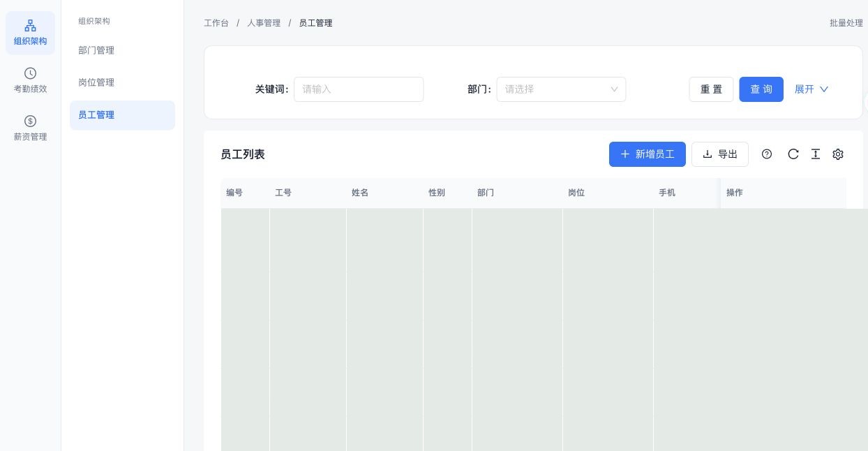Click the 员工管理 breadcrumb text
Viewport: 868px width, 451px height.
pos(315,23)
